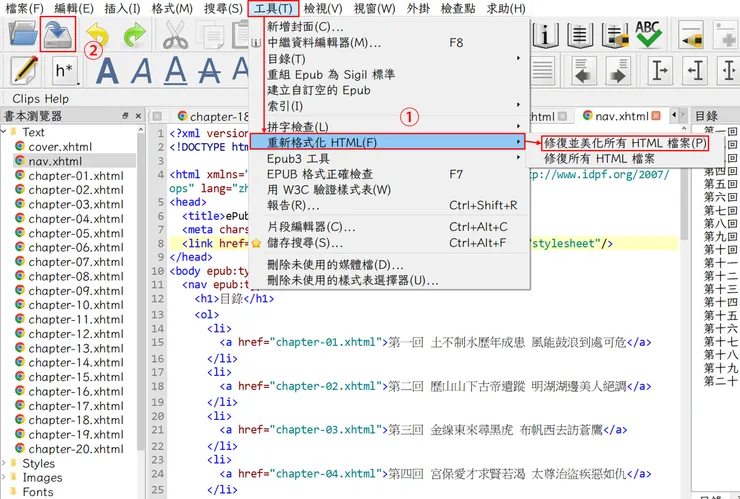
Task: Apply underline with the underlined A icon
Action: pos(175,71)
